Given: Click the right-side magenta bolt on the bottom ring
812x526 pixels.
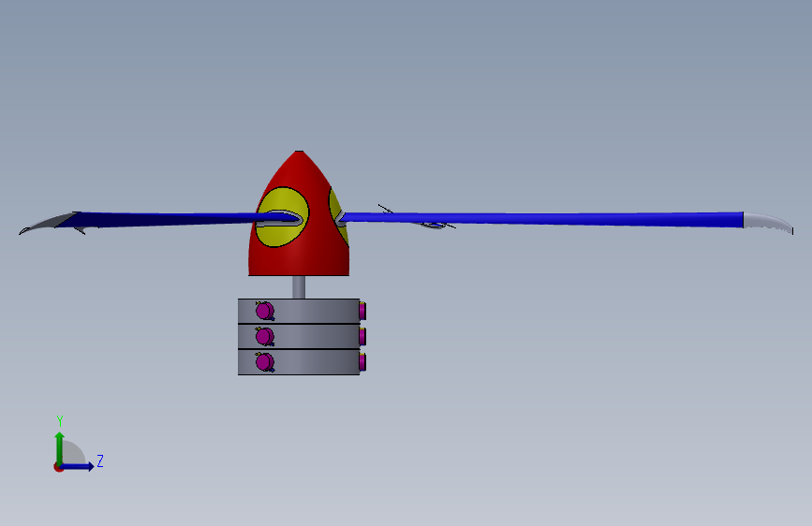Looking at the screenshot, I should click(x=362, y=362).
